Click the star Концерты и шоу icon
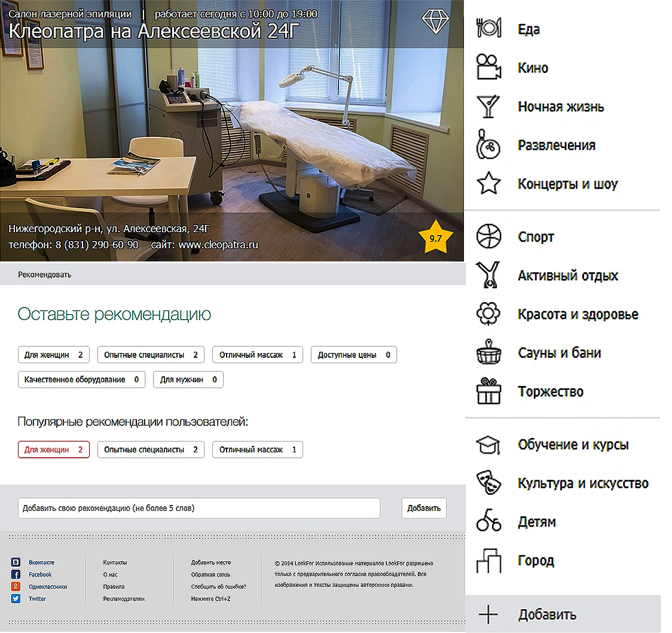Screen dimensions: 672x633 pyautogui.click(x=488, y=183)
